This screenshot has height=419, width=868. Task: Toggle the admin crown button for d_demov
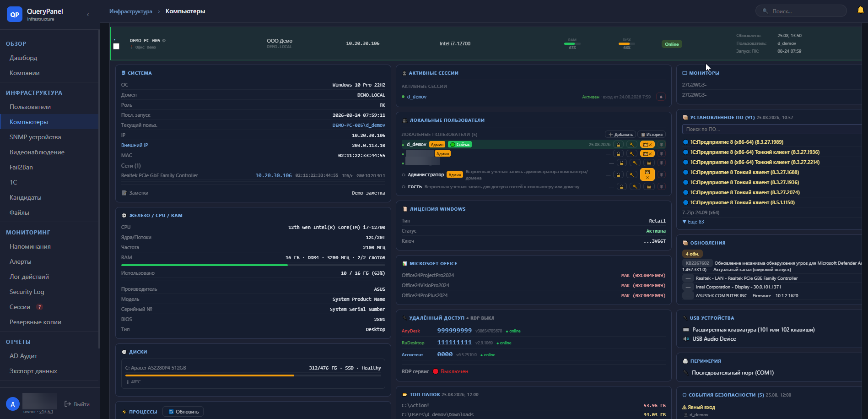point(647,145)
